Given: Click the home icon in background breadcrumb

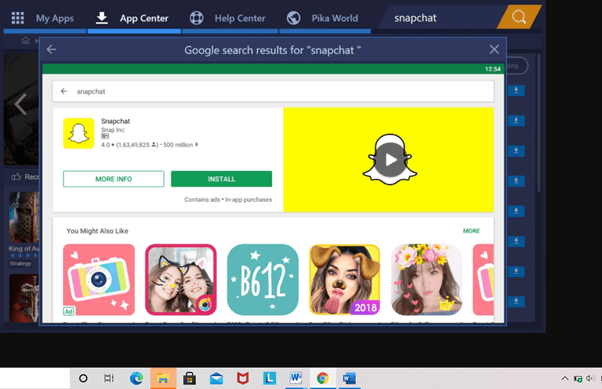Looking at the screenshot, I should coord(25,40).
